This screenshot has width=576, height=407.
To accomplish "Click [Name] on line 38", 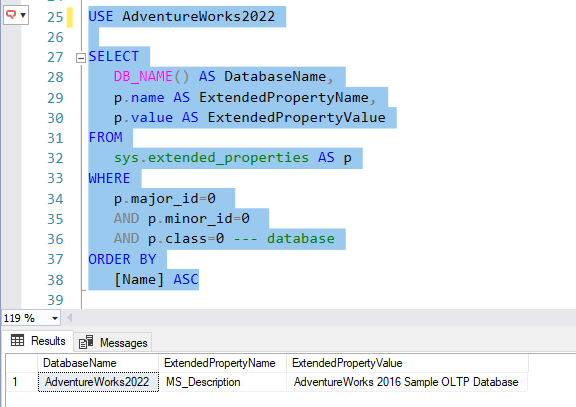I will (139, 280).
